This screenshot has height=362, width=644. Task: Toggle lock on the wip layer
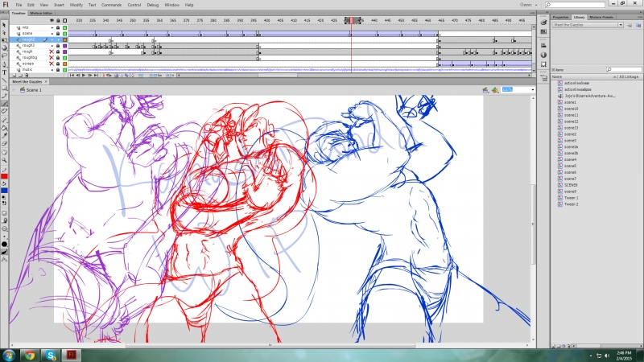[58, 27]
